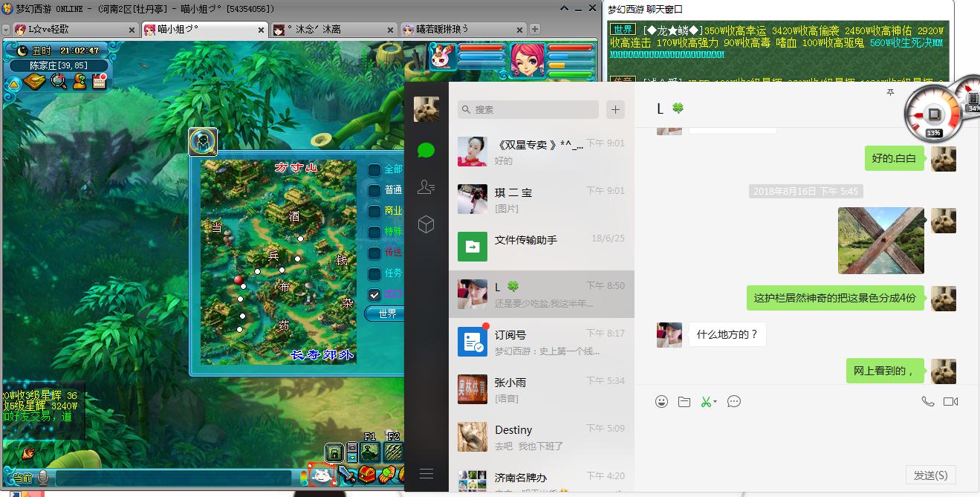The height and width of the screenshot is (497, 980).
Task: Click the plus button beside WeChat search
Action: click(615, 109)
